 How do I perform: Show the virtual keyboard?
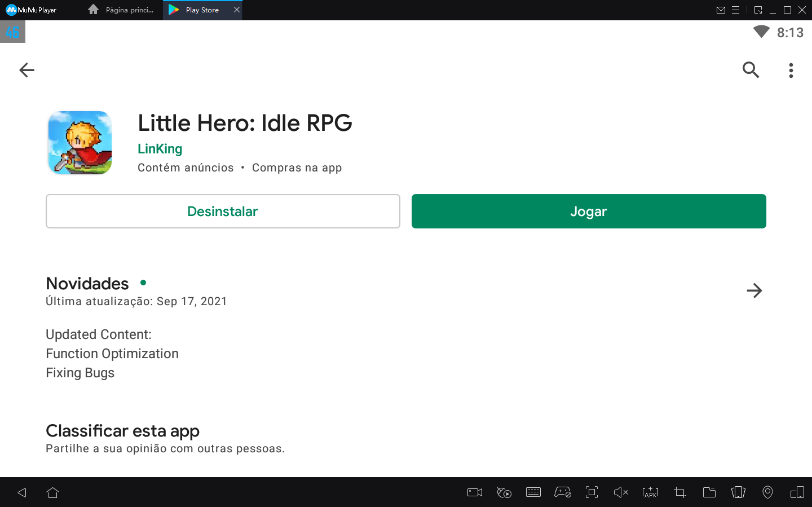(x=533, y=492)
